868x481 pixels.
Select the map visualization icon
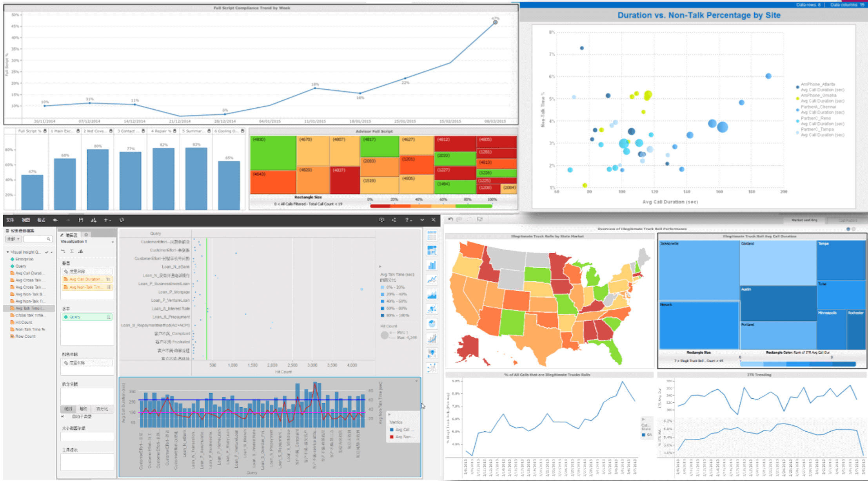432,353
